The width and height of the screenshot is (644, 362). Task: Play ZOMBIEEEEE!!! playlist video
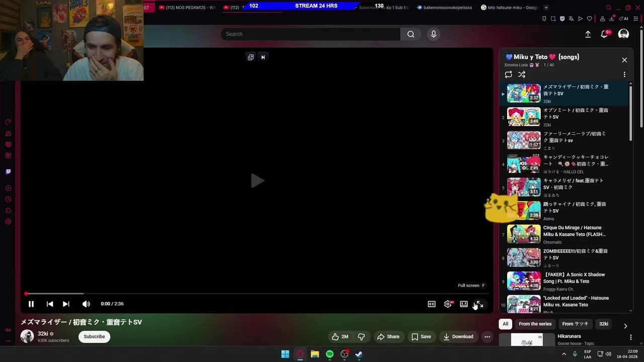[563, 257]
